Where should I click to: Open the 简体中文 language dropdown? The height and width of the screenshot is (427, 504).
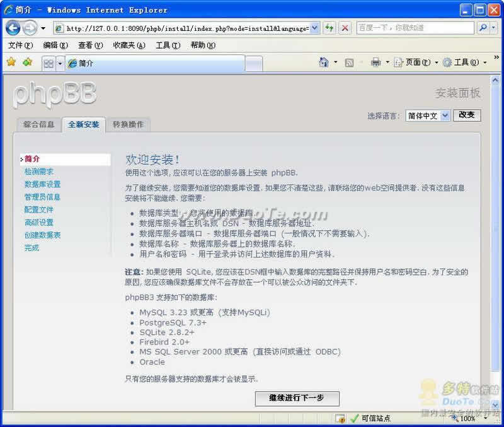(x=428, y=115)
